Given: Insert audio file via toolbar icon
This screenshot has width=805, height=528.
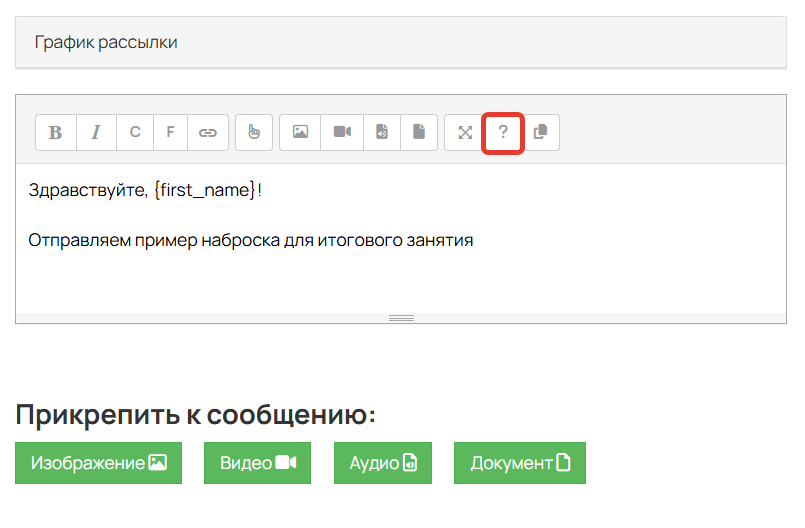Looking at the screenshot, I should tap(381, 133).
